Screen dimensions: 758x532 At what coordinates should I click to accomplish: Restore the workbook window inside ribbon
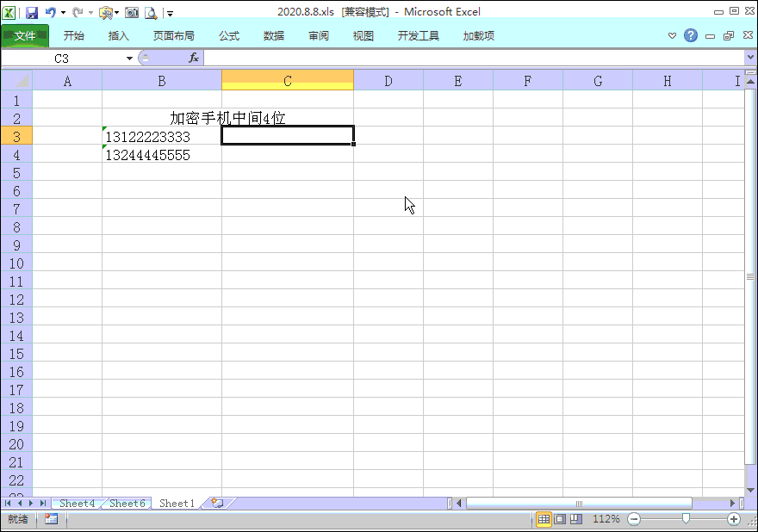point(729,36)
